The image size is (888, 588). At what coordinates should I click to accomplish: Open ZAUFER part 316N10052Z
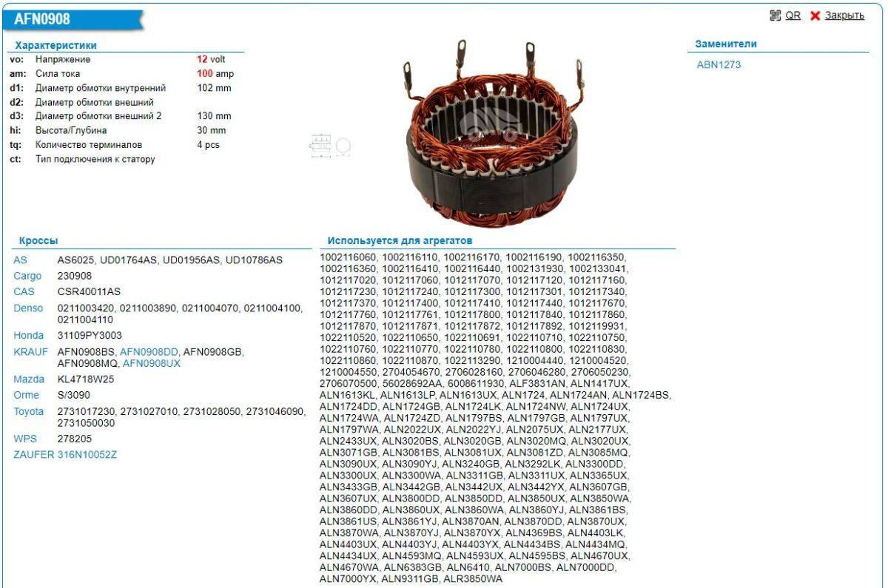pos(87,455)
